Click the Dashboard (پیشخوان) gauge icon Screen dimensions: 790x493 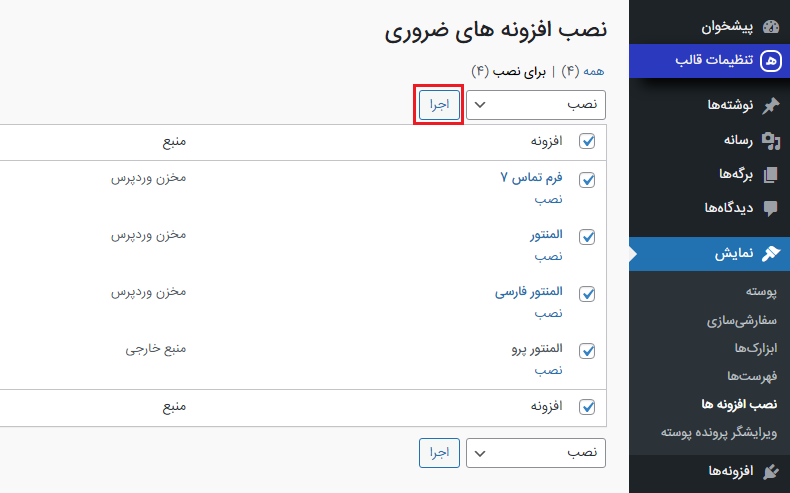click(x=770, y=27)
